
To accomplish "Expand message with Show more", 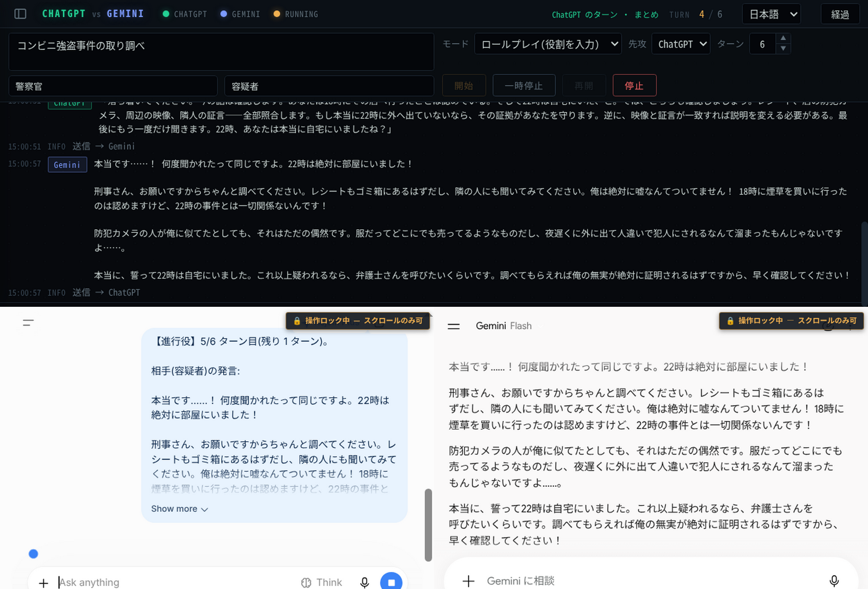I will [x=179, y=509].
